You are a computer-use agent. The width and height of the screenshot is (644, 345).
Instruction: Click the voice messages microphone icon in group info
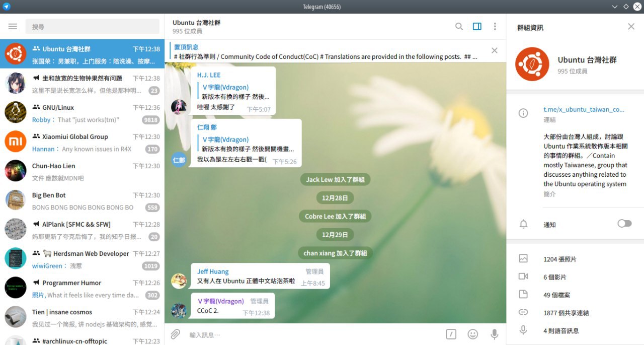tap(523, 330)
